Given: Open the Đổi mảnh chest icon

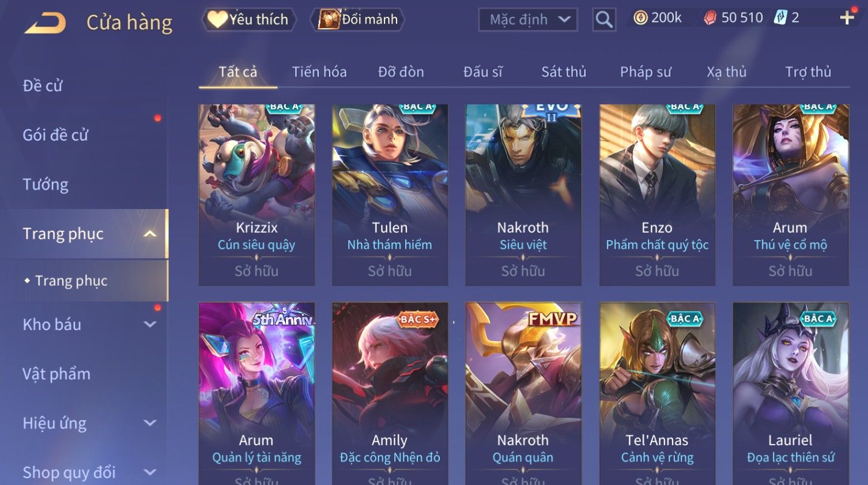Looking at the screenshot, I should click(x=329, y=19).
